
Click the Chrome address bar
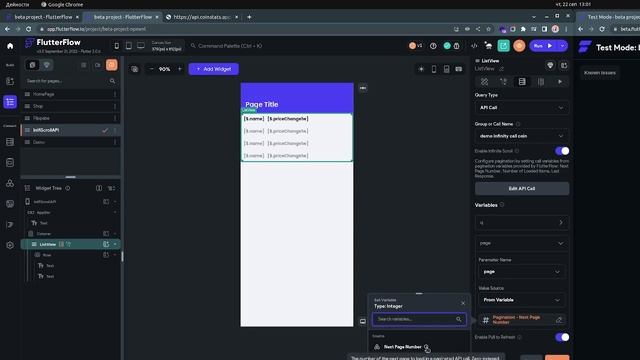click(x=245, y=29)
